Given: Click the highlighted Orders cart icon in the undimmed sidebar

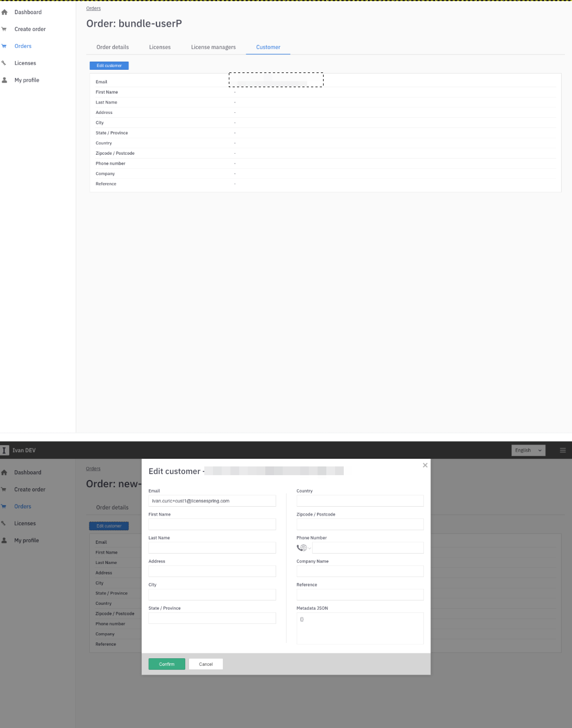Looking at the screenshot, I should pos(4,46).
